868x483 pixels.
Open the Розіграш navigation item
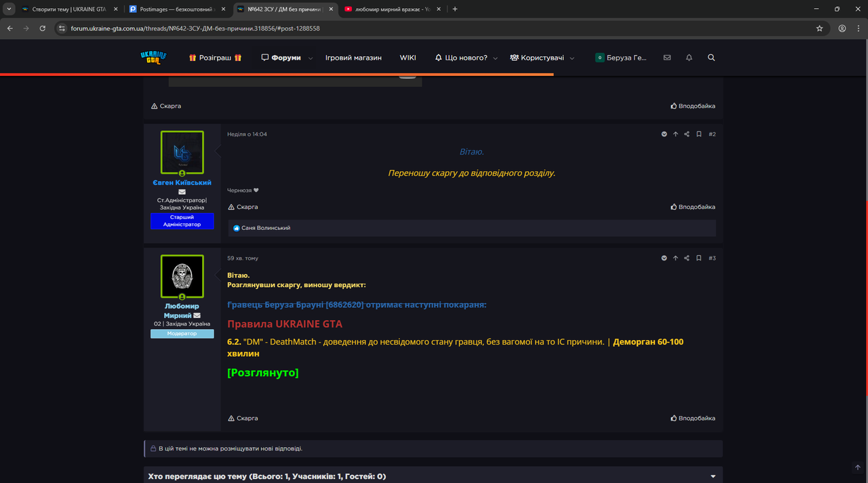click(x=215, y=58)
